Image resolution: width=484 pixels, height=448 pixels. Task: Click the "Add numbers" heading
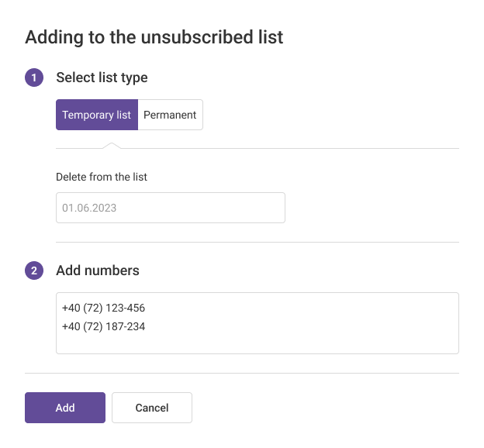98,271
